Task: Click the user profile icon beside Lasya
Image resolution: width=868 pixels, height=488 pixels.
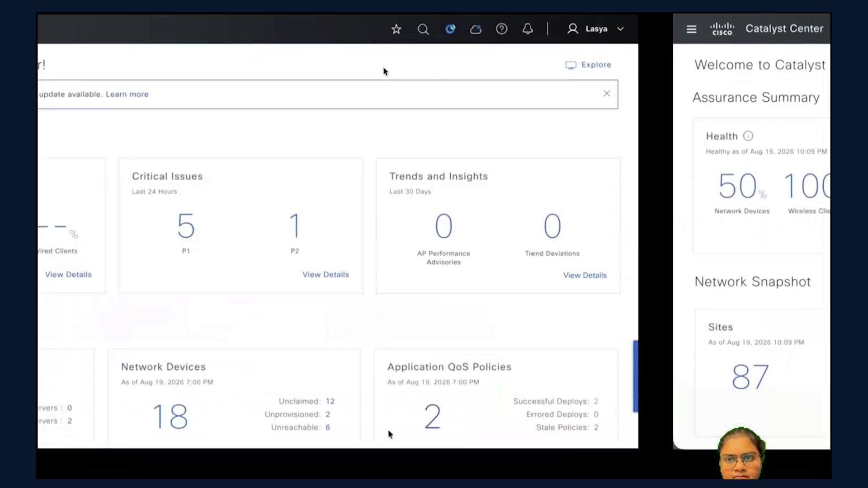Action: (573, 29)
